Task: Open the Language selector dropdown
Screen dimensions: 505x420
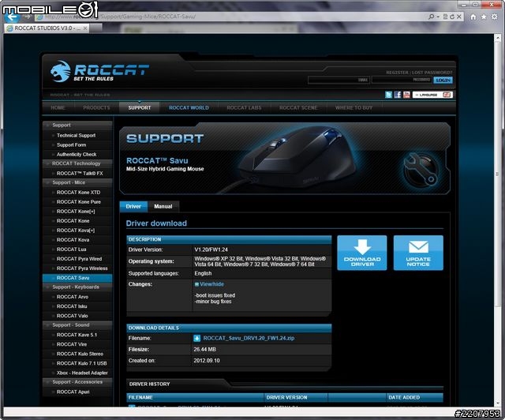Action: coord(432,95)
